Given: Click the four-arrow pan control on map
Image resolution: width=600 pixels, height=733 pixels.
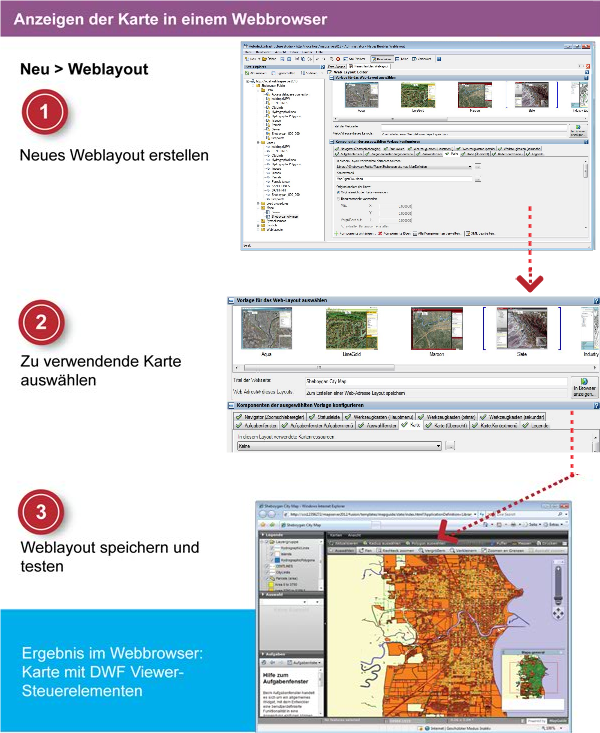Looking at the screenshot, I should click(558, 613).
